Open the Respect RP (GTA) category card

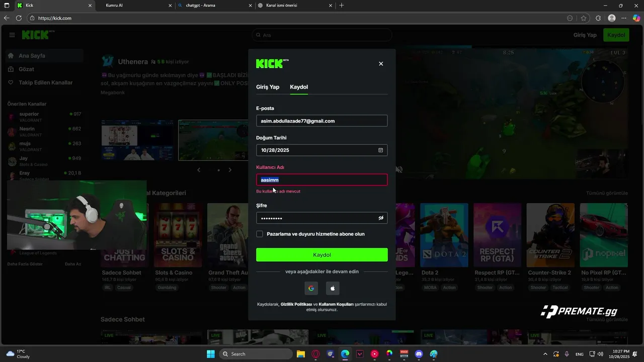tap(498, 235)
